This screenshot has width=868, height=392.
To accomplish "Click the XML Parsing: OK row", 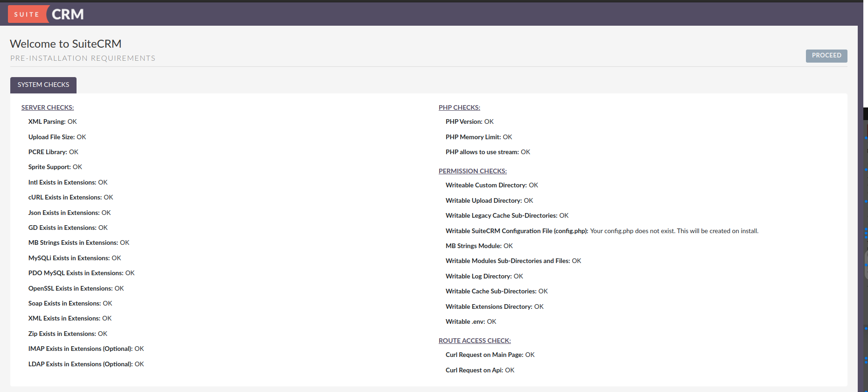I will tap(52, 121).
